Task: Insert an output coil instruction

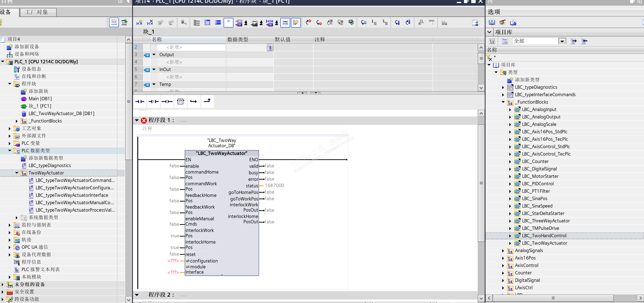Action: tap(167, 101)
